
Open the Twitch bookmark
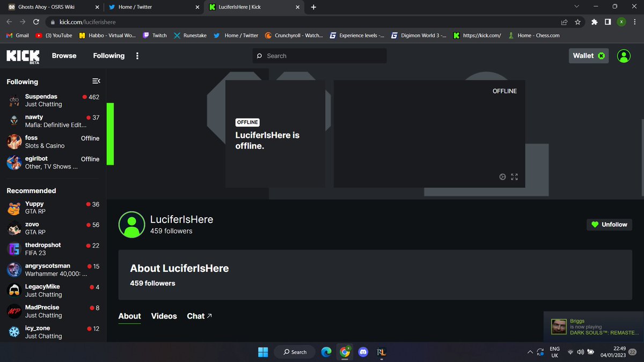click(x=155, y=35)
